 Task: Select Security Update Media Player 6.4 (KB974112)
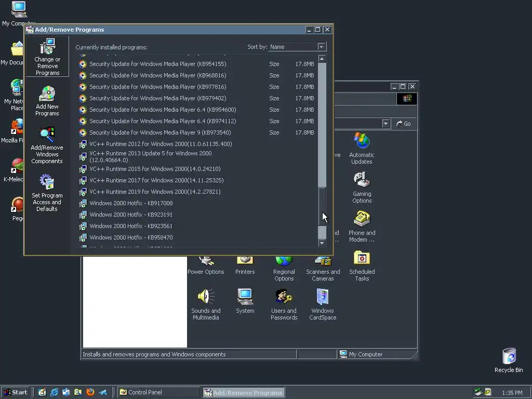(197, 121)
